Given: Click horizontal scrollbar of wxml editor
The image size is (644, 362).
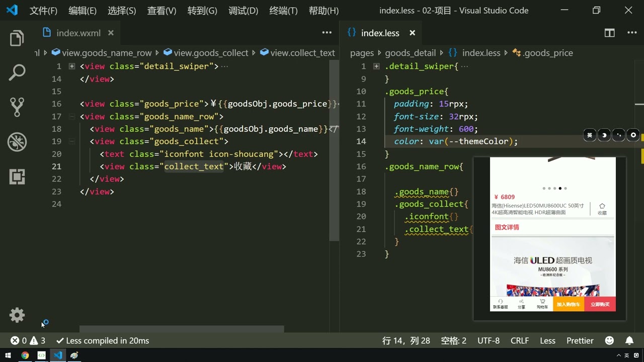Looking at the screenshot, I should (x=182, y=329).
